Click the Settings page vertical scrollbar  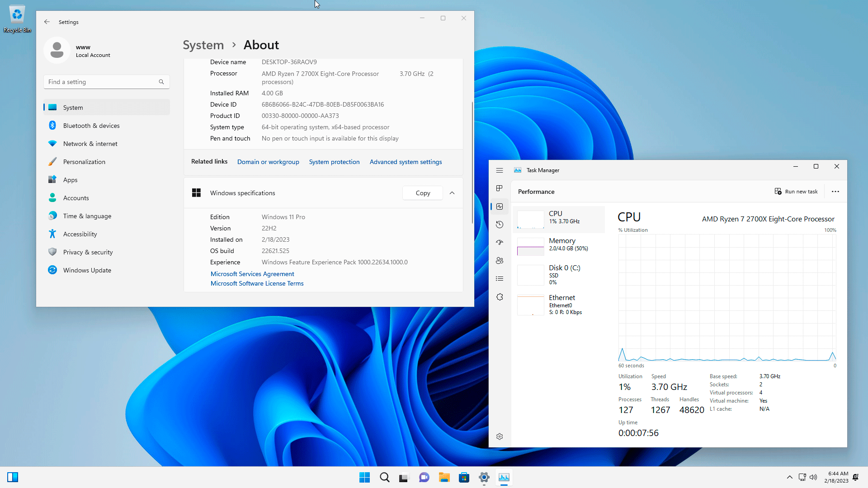click(472, 163)
